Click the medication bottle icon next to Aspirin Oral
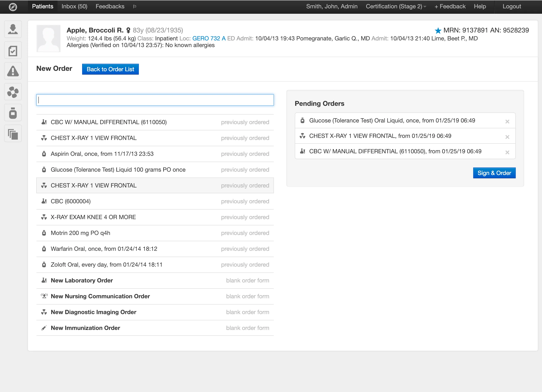This screenshot has height=392, width=542. 44,154
